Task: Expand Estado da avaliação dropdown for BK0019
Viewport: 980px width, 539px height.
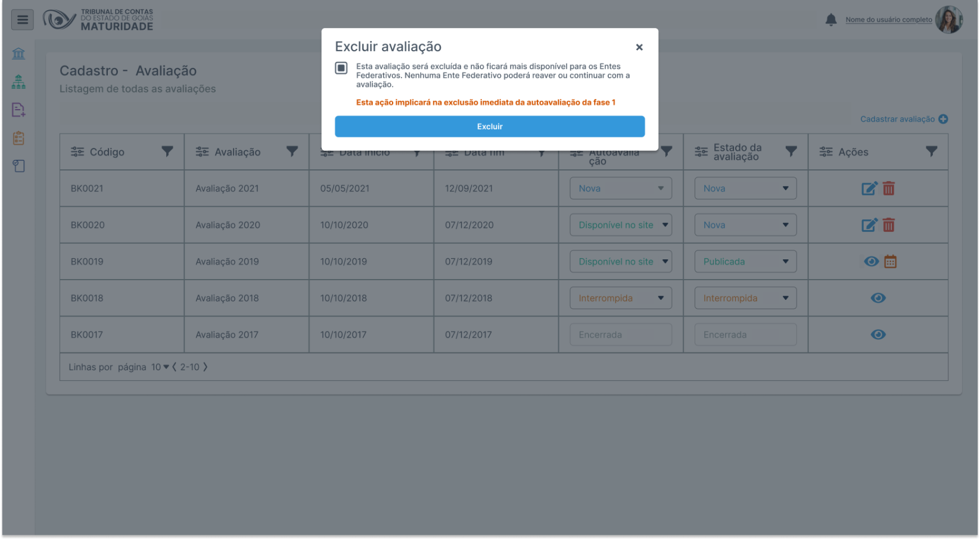Action: click(745, 262)
